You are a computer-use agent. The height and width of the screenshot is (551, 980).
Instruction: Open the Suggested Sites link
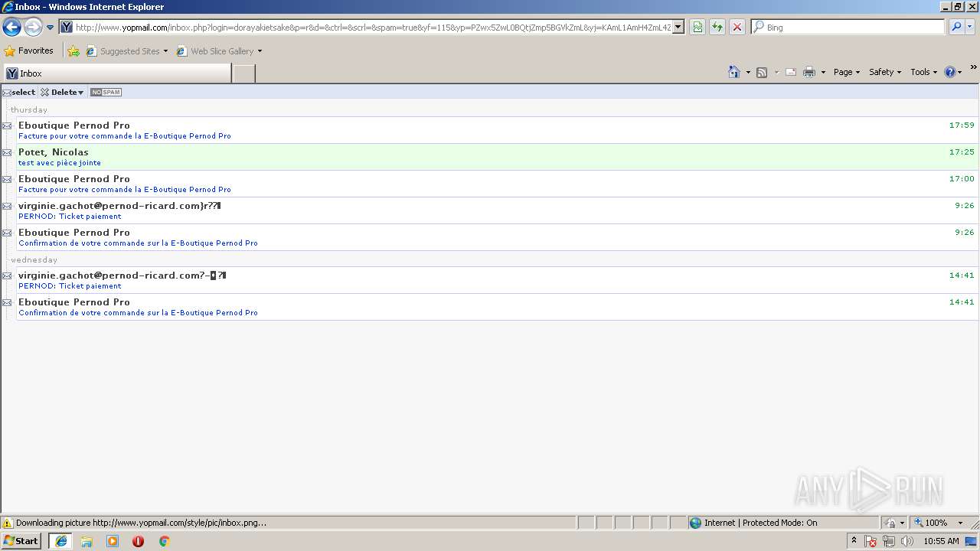click(x=127, y=51)
